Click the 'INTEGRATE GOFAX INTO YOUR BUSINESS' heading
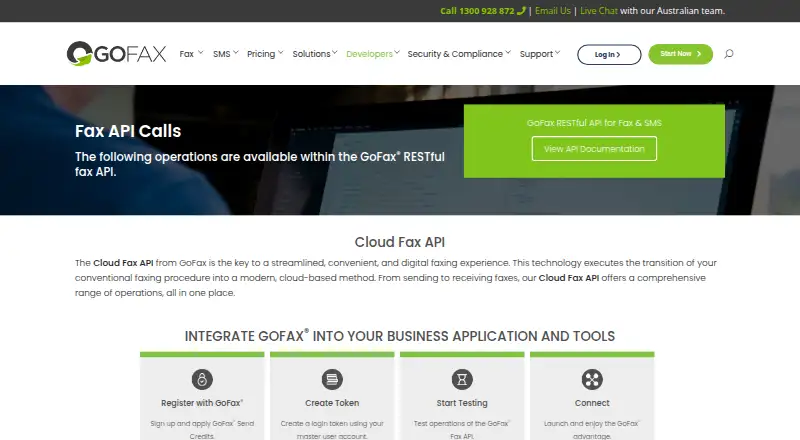The height and width of the screenshot is (440, 800). coord(400,336)
